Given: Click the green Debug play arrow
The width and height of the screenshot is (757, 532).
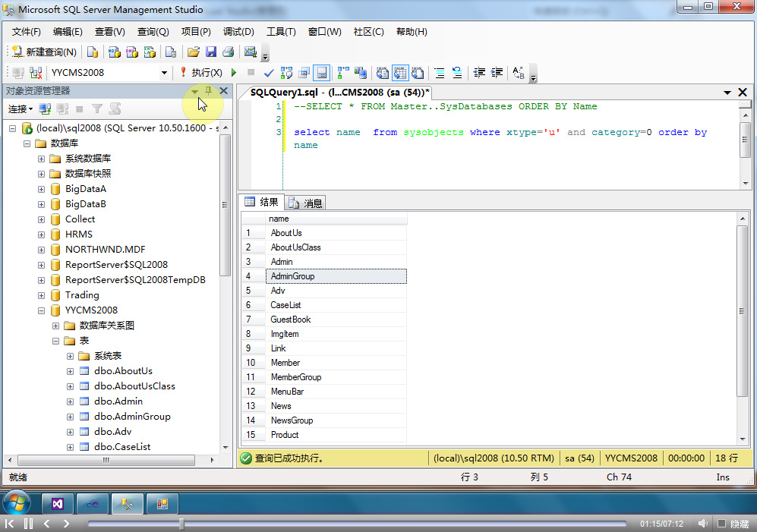Looking at the screenshot, I should [x=234, y=73].
